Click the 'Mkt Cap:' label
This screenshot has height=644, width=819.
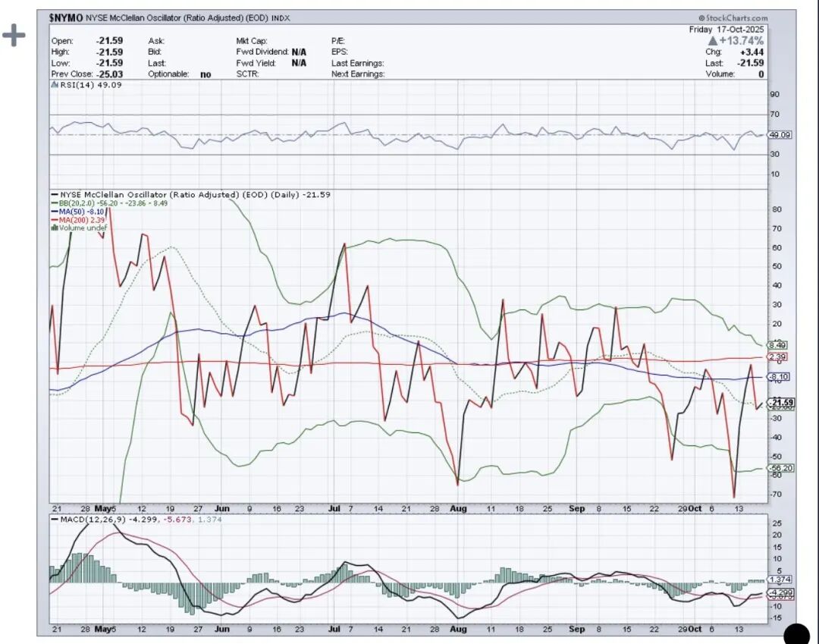(x=252, y=41)
